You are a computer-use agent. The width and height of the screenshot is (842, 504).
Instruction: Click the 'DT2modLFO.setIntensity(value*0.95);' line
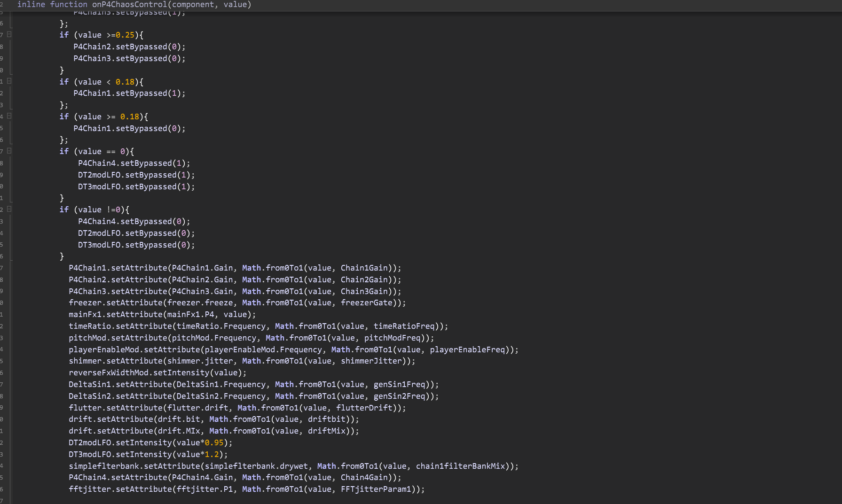pyautogui.click(x=150, y=442)
